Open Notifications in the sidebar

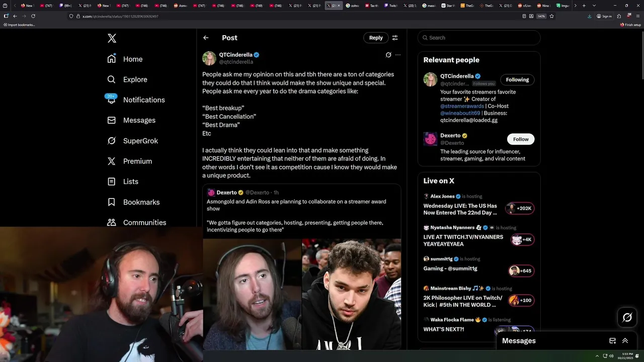pyautogui.click(x=136, y=100)
